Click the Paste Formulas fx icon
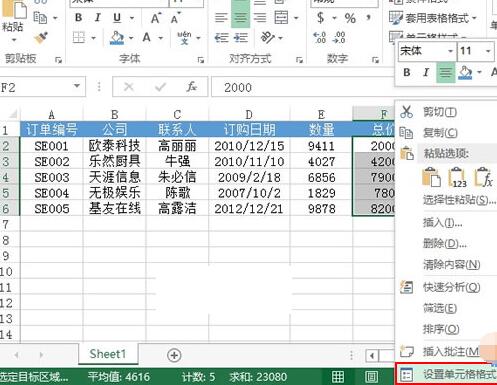This screenshot has height=385, width=497. tap(484, 177)
